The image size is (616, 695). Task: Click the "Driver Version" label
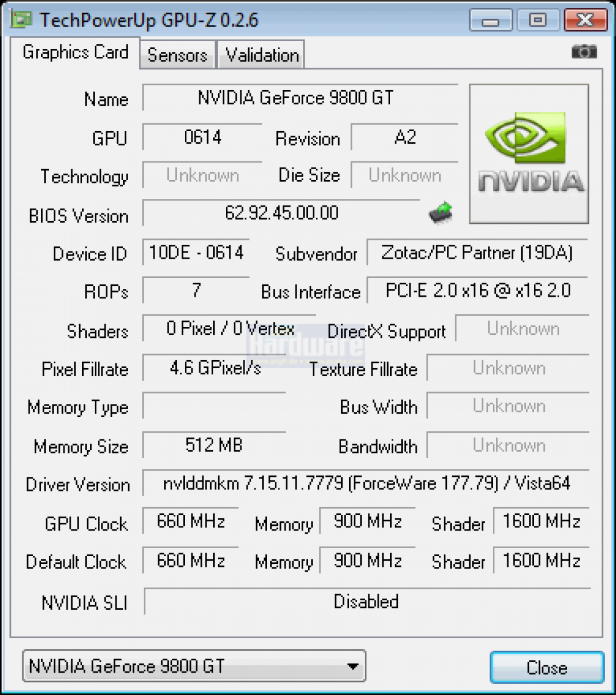(x=78, y=485)
